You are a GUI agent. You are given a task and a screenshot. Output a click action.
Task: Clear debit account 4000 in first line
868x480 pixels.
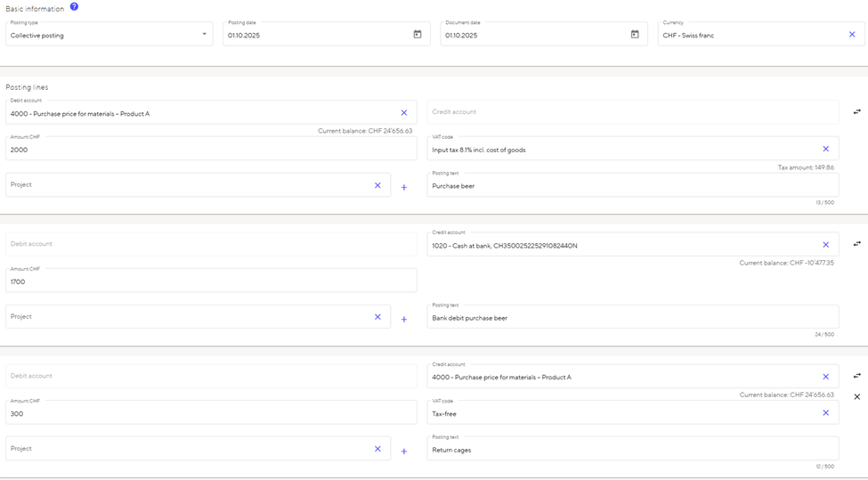403,113
